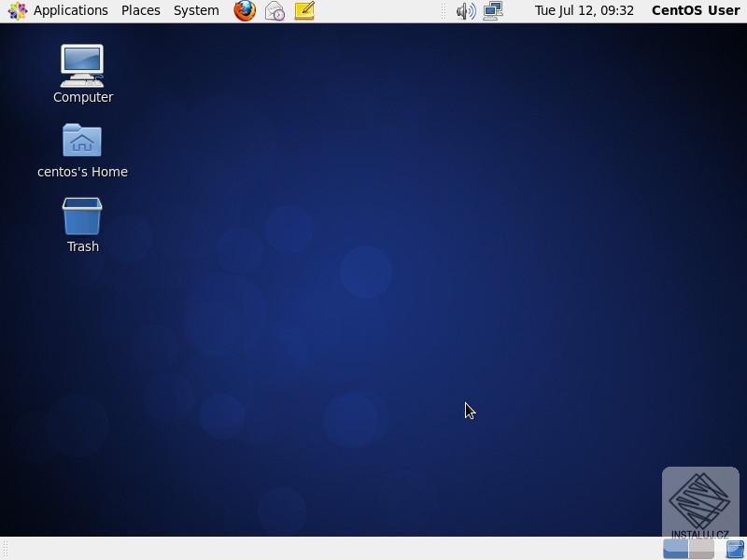Open the System menu
This screenshot has width=747, height=560.
[x=196, y=10]
